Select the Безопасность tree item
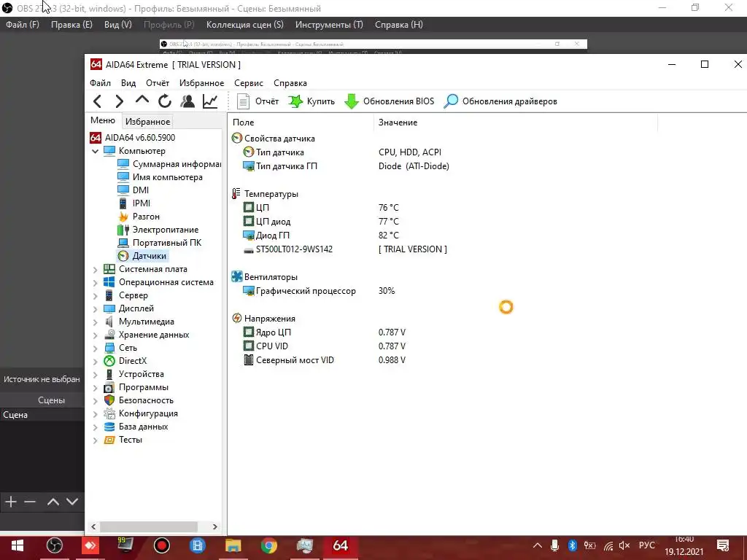 (139, 400)
